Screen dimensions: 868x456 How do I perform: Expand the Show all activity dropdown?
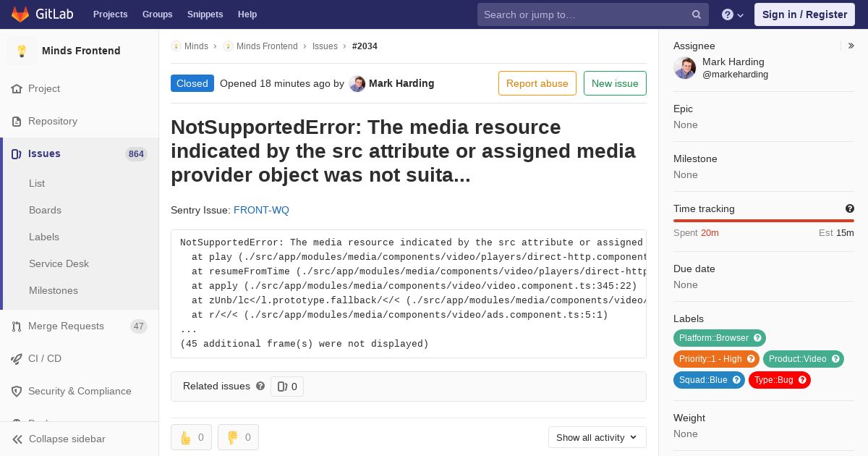pyautogui.click(x=597, y=437)
